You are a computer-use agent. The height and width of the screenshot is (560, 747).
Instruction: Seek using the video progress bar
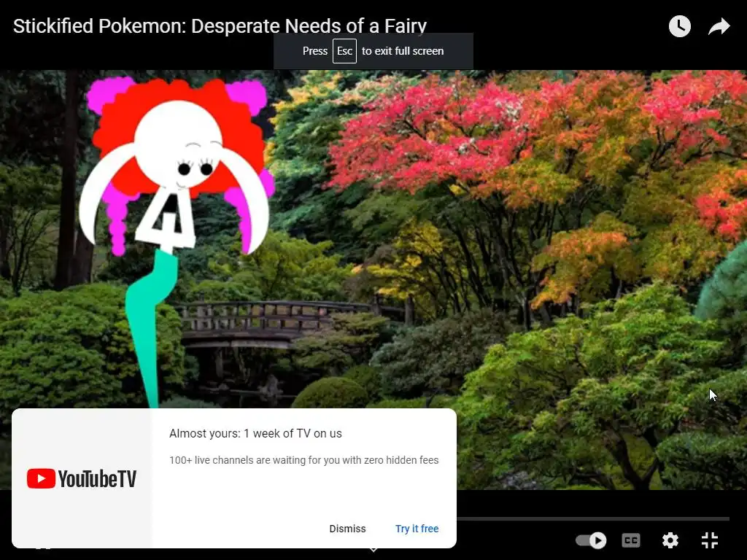(x=593, y=518)
